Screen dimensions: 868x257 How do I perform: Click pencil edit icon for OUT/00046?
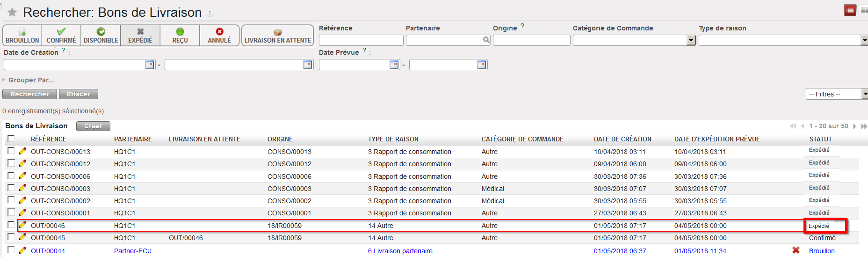pyautogui.click(x=22, y=225)
